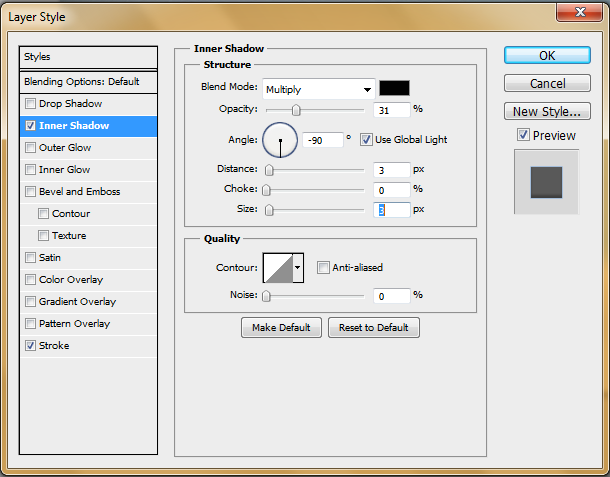Click the Opacity slider handle

(x=296, y=109)
